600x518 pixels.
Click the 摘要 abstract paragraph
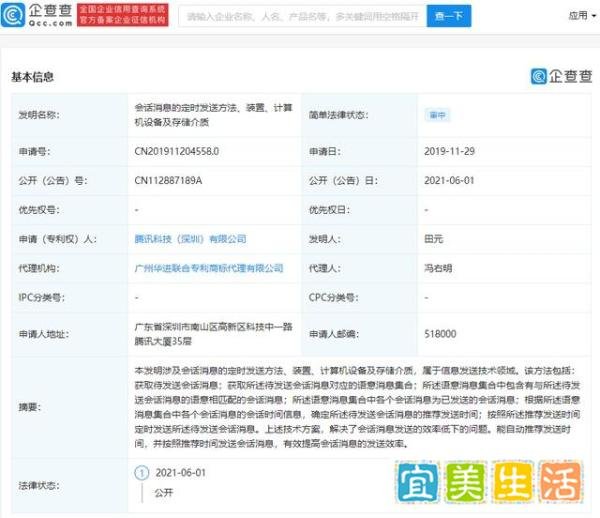[357, 407]
